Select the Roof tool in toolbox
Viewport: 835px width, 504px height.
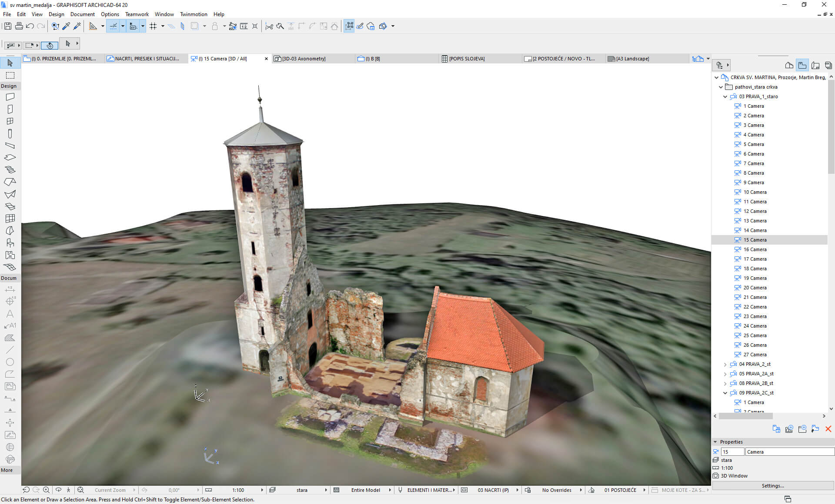[10, 182]
